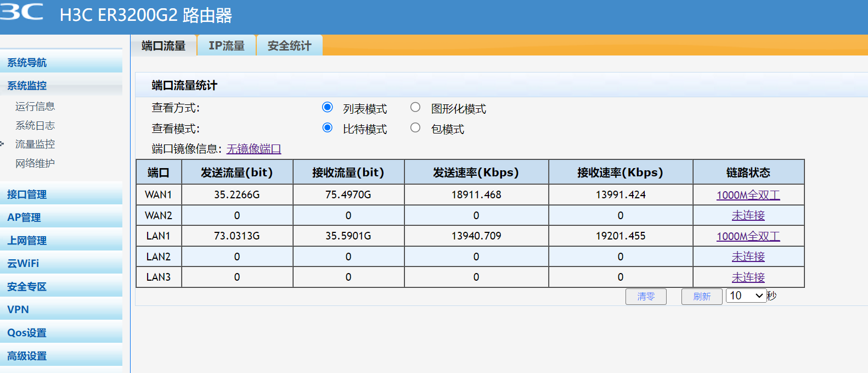Click LAN2 未连接 link status

(x=748, y=257)
